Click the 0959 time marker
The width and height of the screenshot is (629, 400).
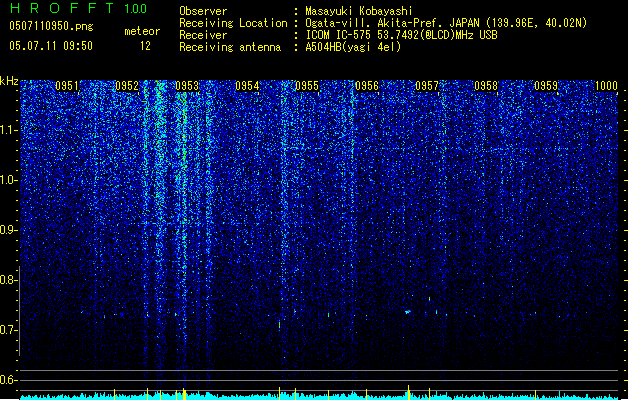[546, 85]
